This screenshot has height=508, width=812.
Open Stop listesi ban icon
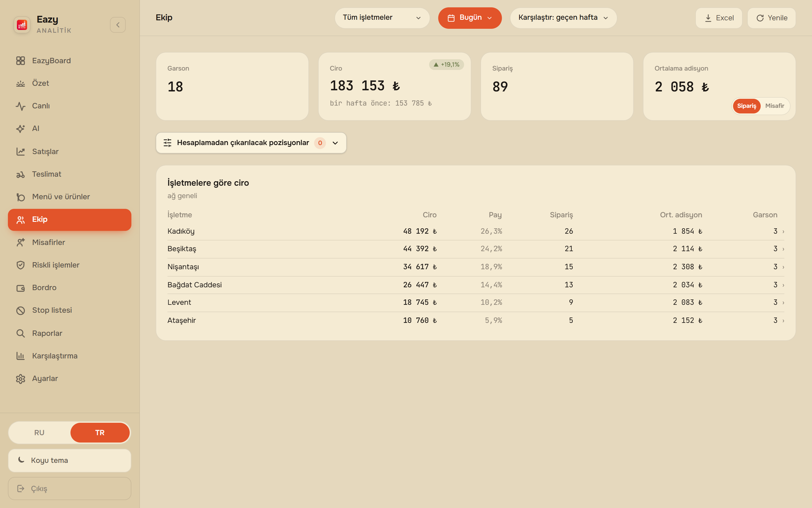[21, 310]
